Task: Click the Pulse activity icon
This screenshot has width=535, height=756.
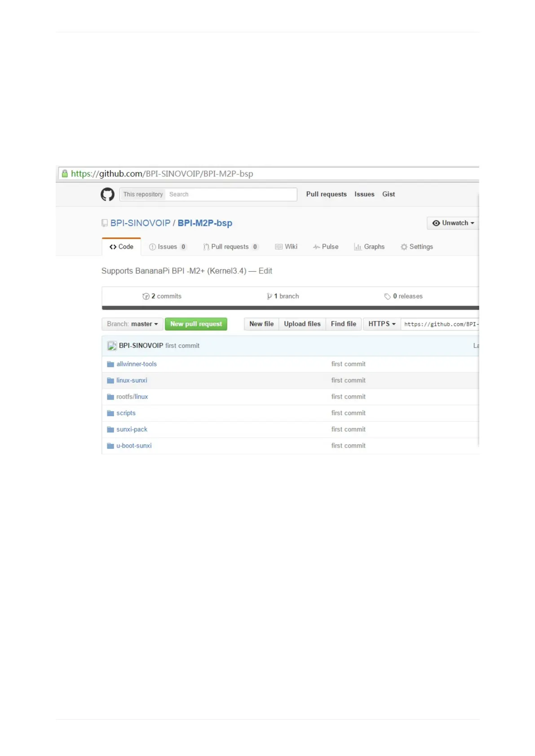Action: tap(317, 247)
